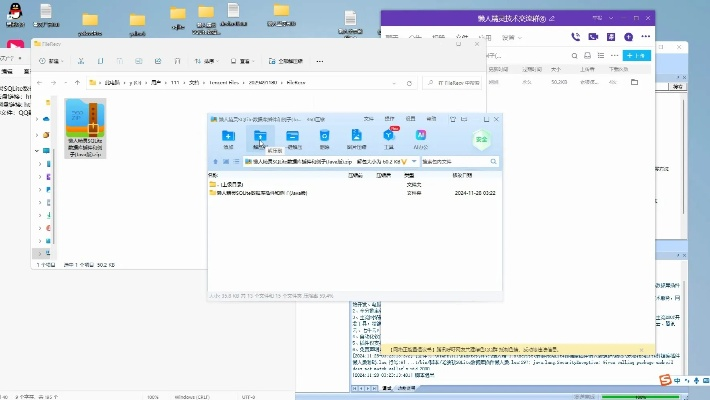Click the Rename icon in File Explorer toolbar
710x400 pixels.
[x=139, y=61]
